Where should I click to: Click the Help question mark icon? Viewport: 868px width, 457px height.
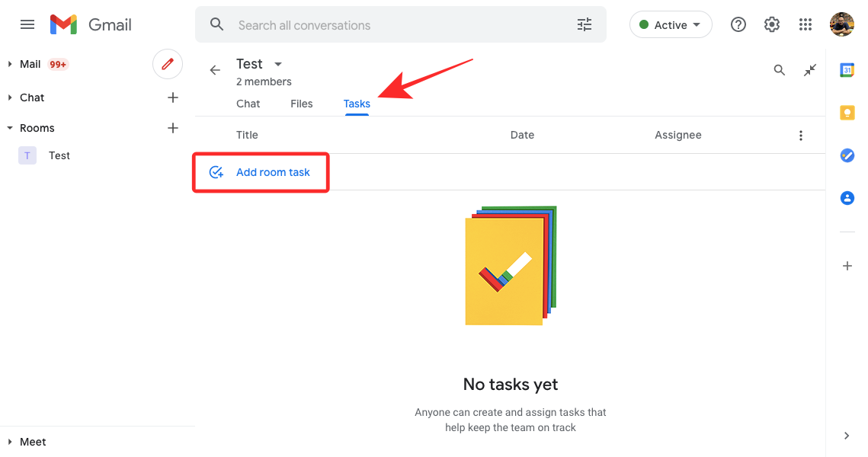[738, 25]
